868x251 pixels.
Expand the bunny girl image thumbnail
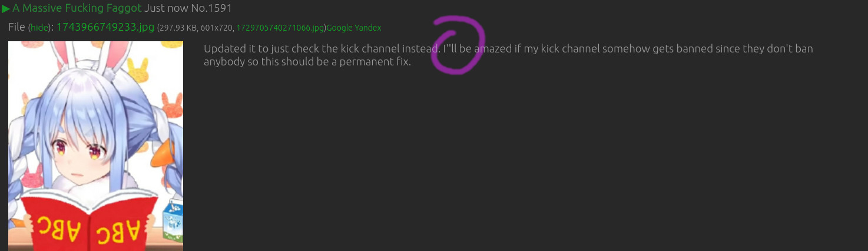[x=95, y=146]
